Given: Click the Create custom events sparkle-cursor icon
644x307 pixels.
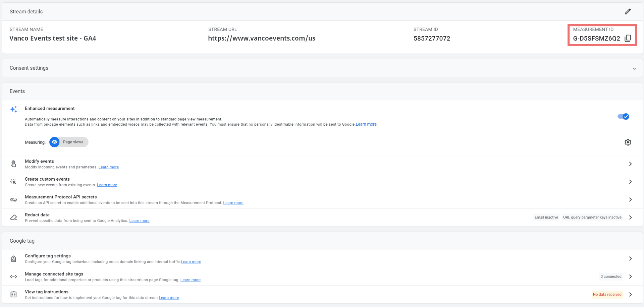Looking at the screenshot, I should 13,182.
